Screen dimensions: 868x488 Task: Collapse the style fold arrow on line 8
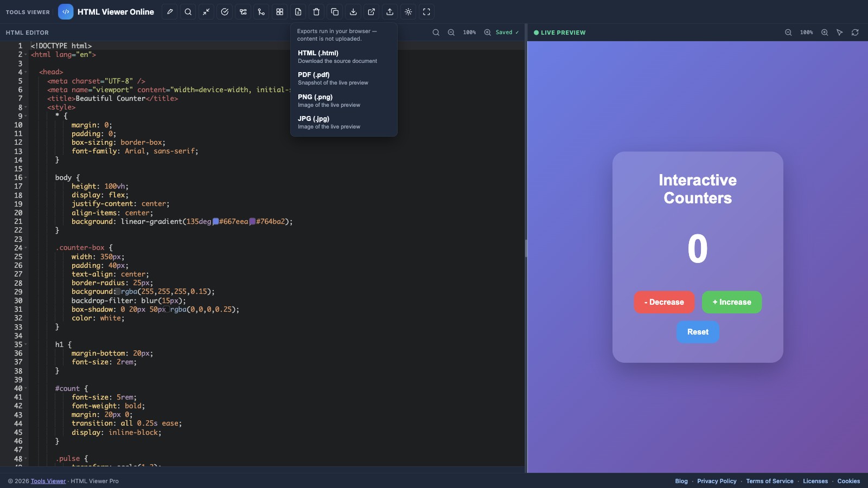point(25,107)
